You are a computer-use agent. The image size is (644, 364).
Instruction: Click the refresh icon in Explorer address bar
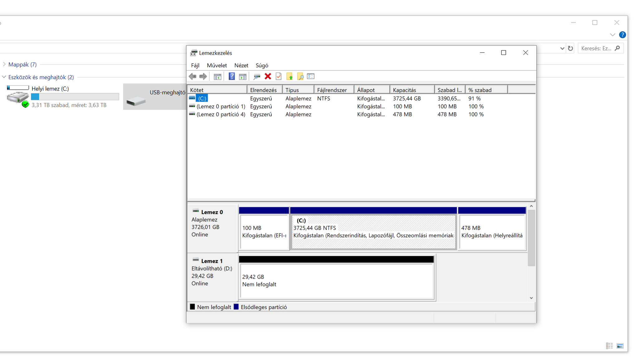point(570,48)
